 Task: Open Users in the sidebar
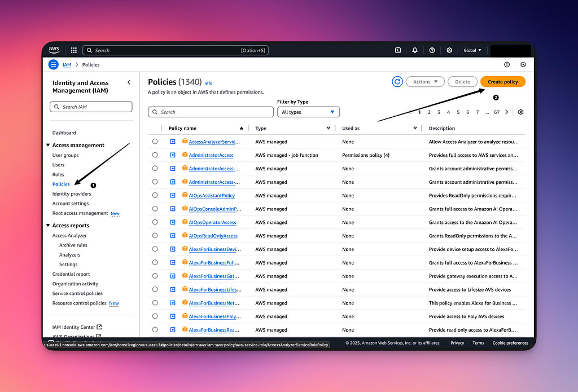58,165
